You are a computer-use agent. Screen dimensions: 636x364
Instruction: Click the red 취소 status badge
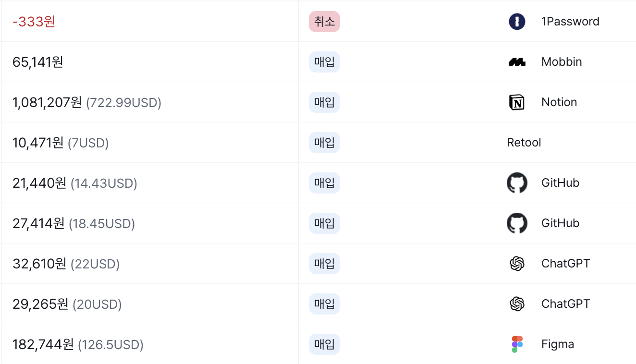pos(324,22)
